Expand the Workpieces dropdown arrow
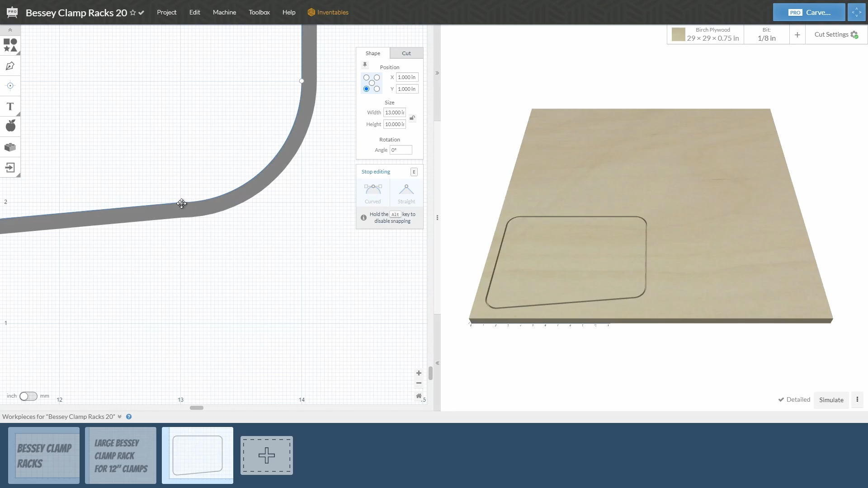The width and height of the screenshot is (868, 488). 120,417
